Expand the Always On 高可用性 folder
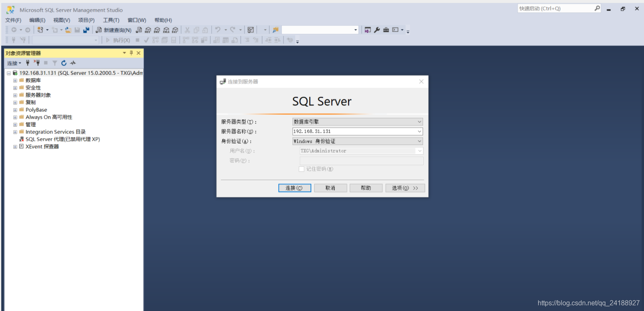644x311 pixels. pos(15,117)
